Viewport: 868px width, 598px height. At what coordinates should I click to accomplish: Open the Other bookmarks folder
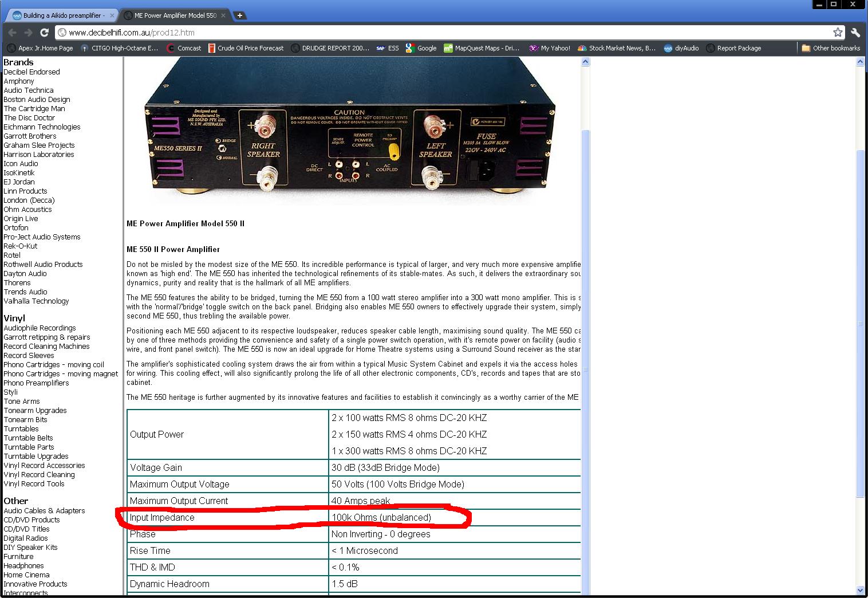point(831,48)
